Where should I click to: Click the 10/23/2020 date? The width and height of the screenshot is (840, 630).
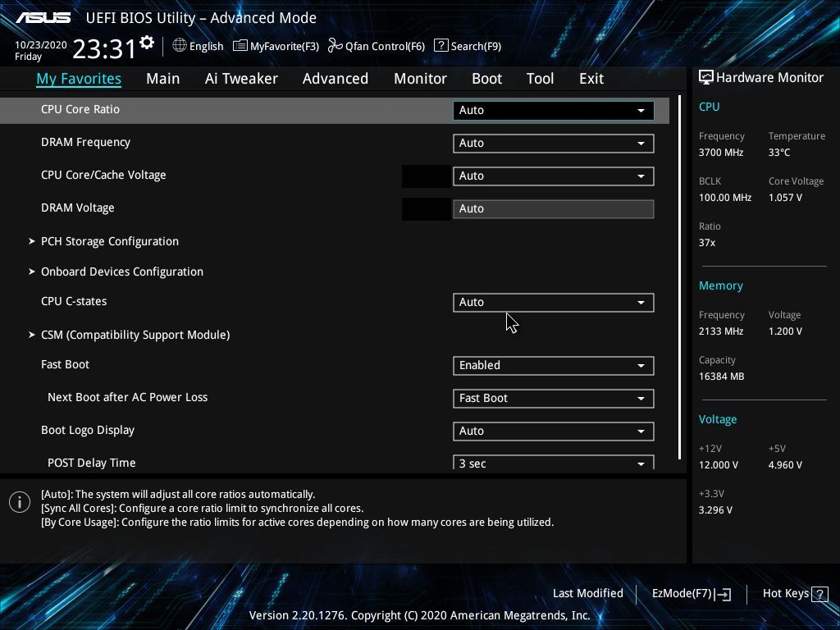[x=41, y=45]
